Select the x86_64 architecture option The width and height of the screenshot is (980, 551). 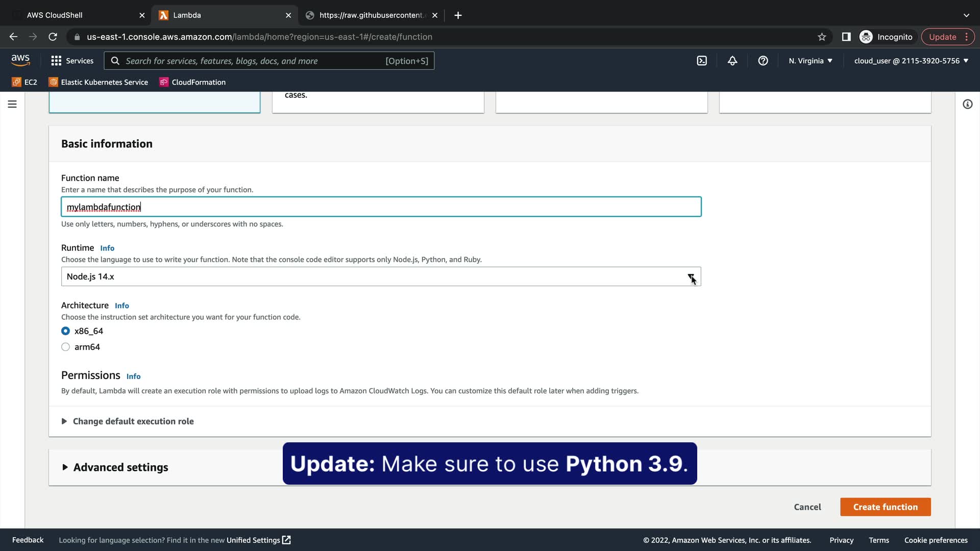coord(66,331)
